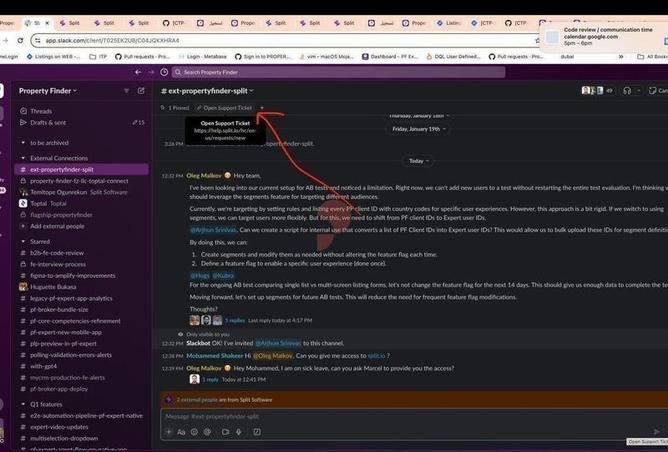Image resolution: width=668 pixels, height=452 pixels.
Task: Record a video clip icon
Action: (x=225, y=432)
